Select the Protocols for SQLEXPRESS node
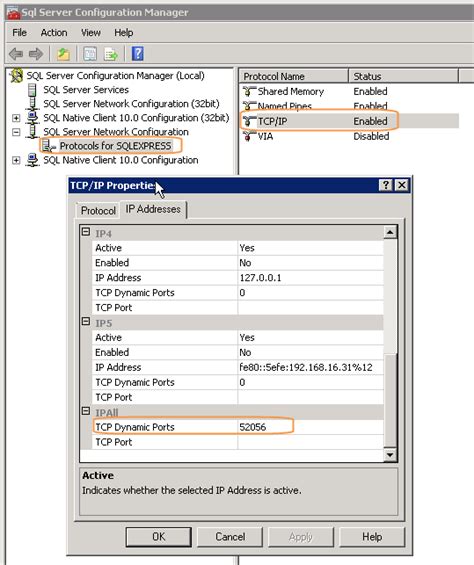 [x=115, y=146]
